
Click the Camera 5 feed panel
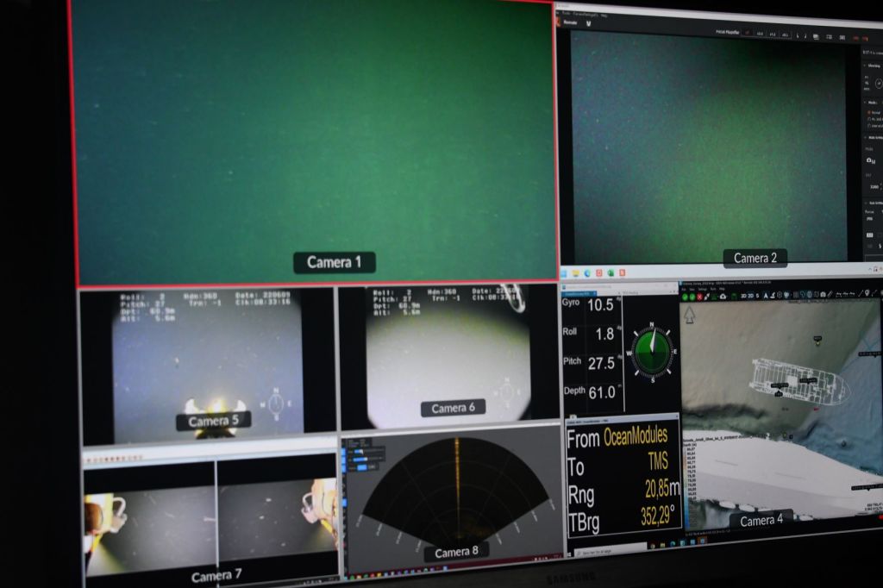pyautogui.click(x=207, y=365)
